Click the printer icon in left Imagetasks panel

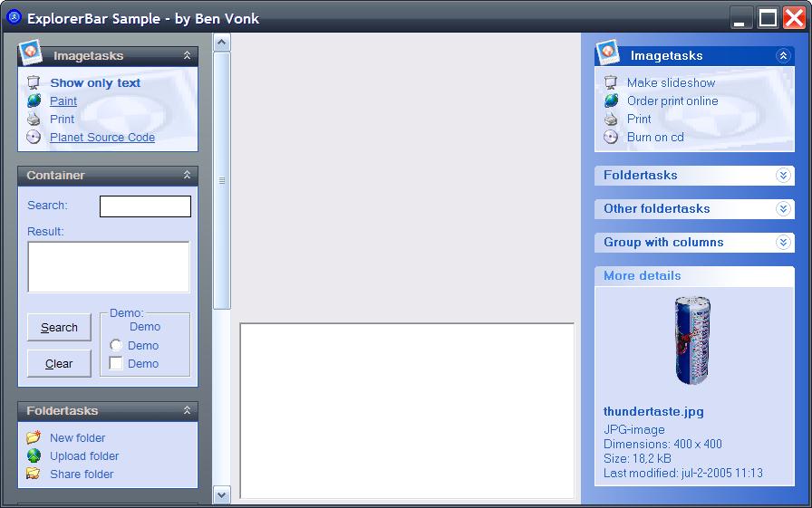[34, 120]
